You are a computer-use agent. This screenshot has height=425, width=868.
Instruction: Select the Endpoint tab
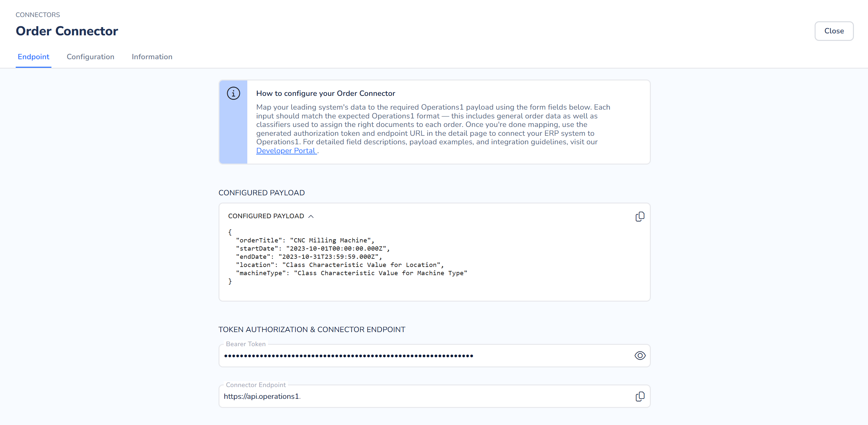coord(33,57)
